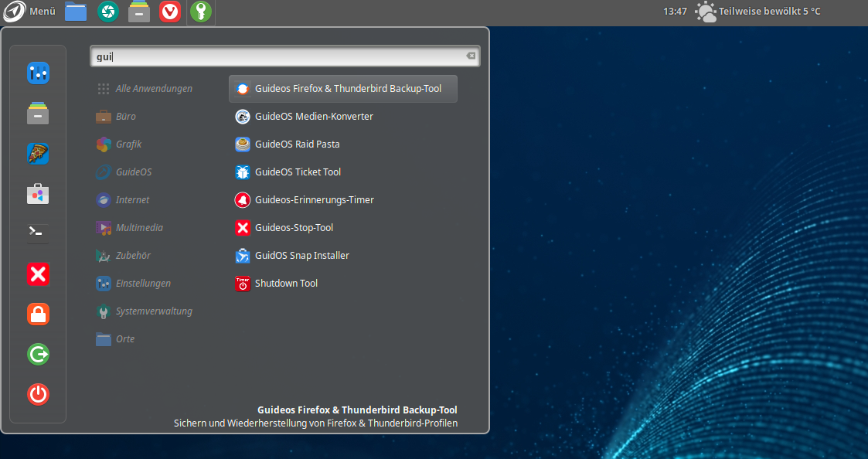The width and height of the screenshot is (868, 459).
Task: Launch GuideOS Ticket Tool
Action: point(342,172)
